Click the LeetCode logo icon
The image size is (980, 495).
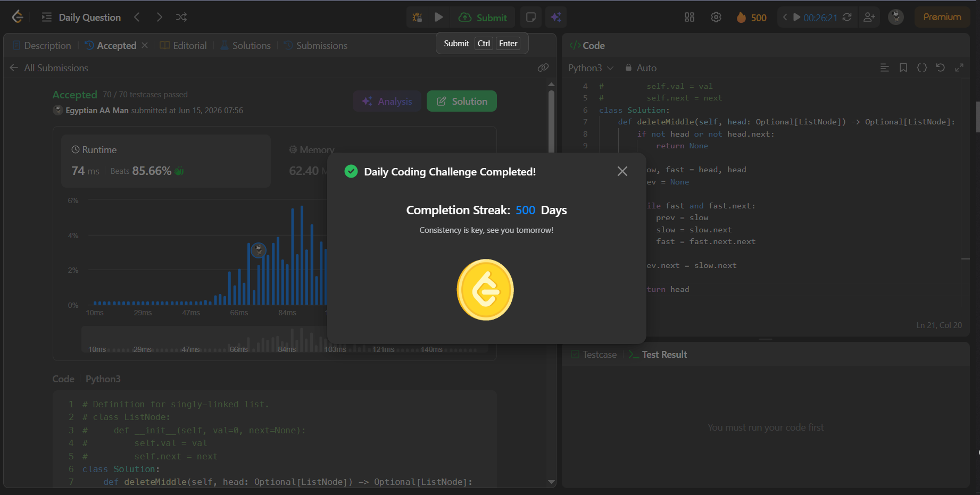[x=18, y=17]
